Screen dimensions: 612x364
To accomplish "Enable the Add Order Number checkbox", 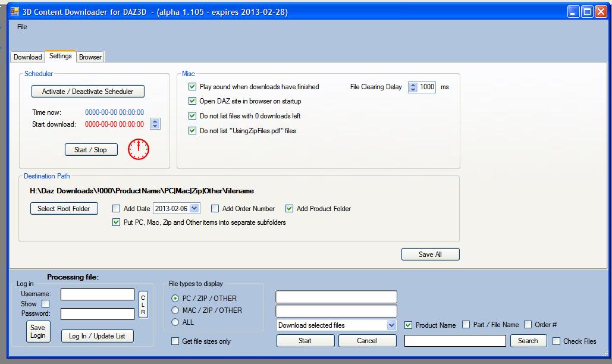I will click(x=215, y=209).
